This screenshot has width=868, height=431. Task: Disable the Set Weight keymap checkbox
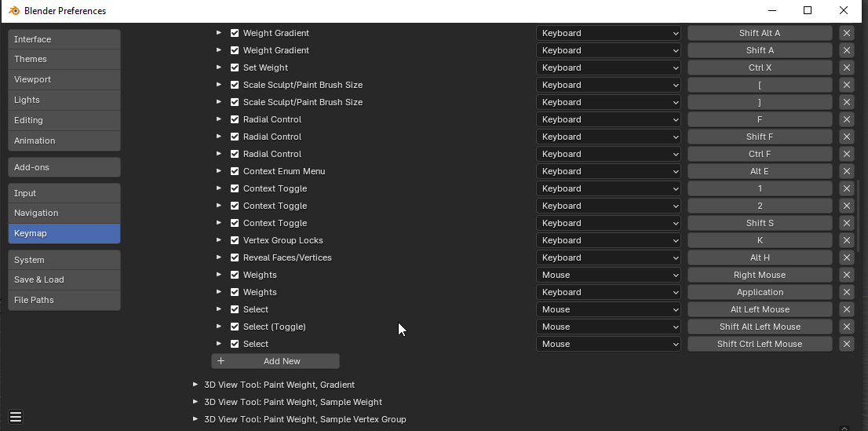tap(235, 68)
